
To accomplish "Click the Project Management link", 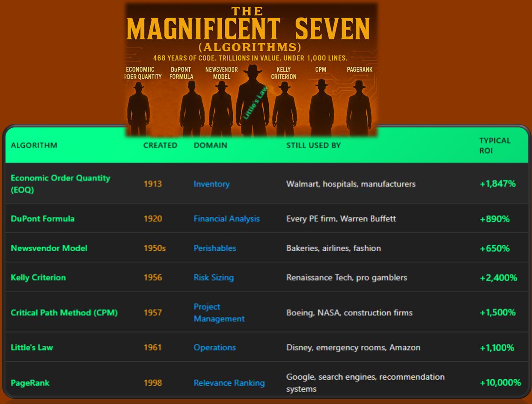I will [x=219, y=313].
